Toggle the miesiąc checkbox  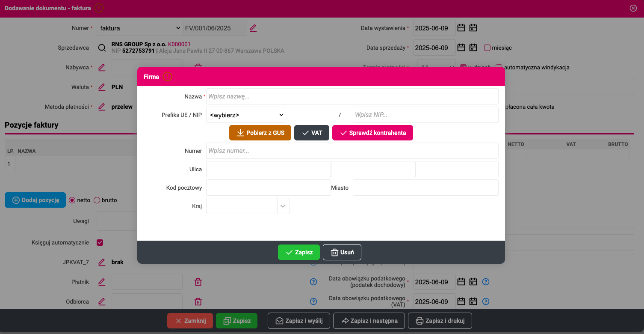487,48
